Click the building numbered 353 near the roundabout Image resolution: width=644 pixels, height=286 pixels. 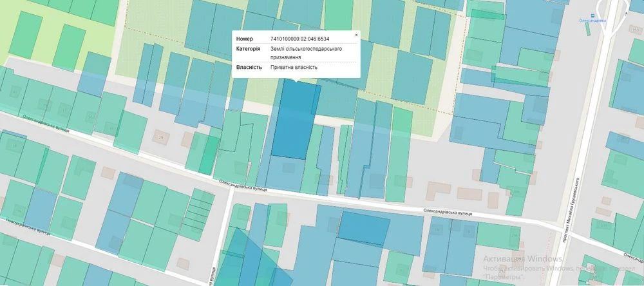636,29
